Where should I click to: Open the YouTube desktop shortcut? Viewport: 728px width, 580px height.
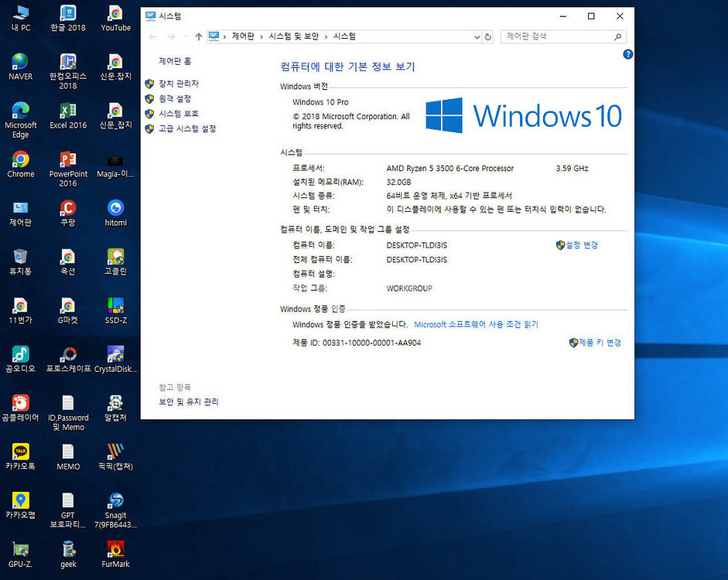tap(115, 19)
